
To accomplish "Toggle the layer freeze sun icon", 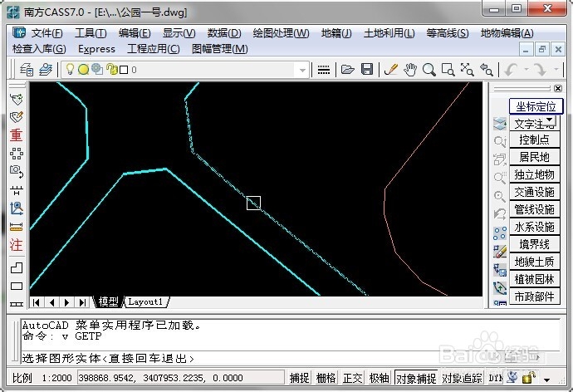I will (84, 70).
